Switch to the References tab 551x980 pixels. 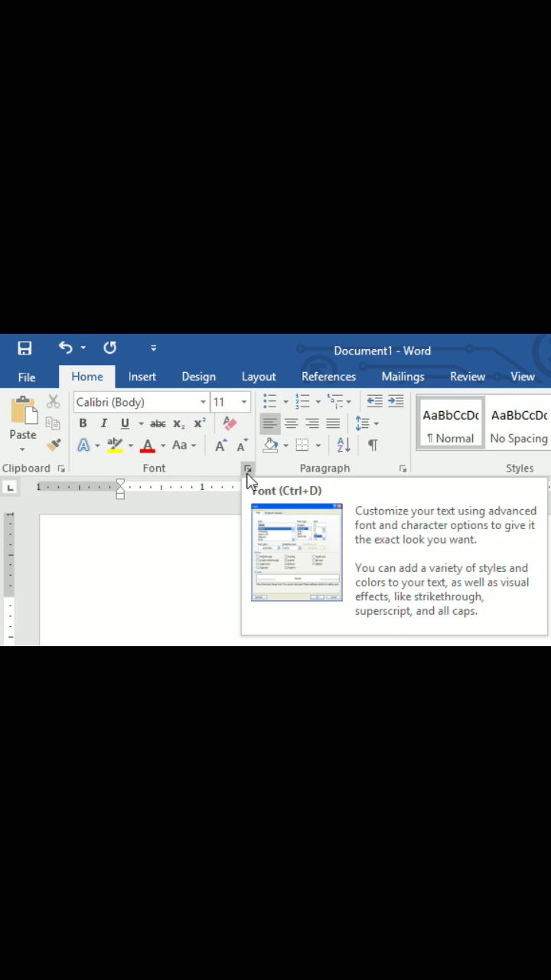[x=328, y=377]
